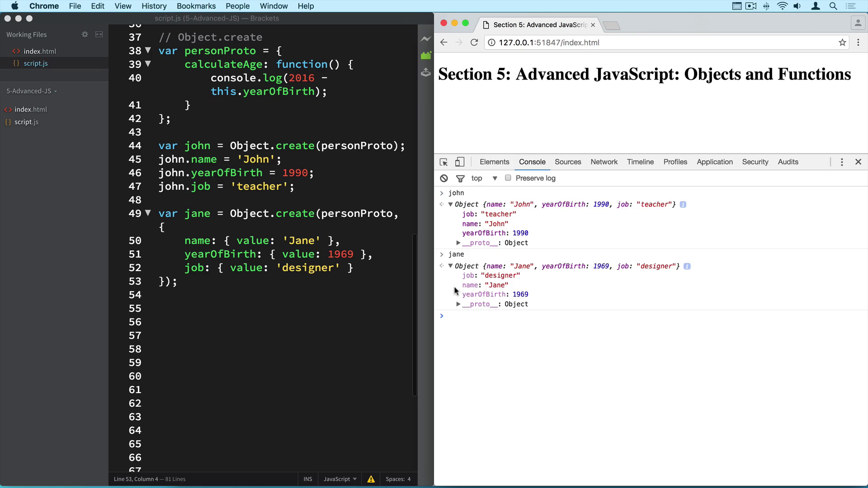Select the Sources tab in DevTools
Screen dimensions: 868x488
[567, 161]
